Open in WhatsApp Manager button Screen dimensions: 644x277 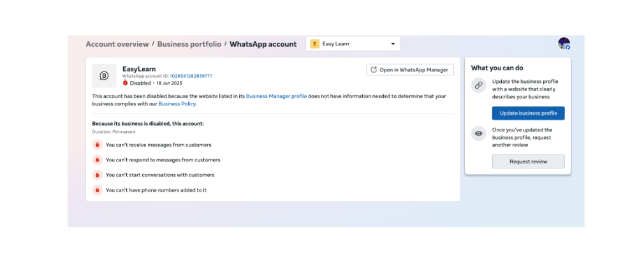coord(410,70)
